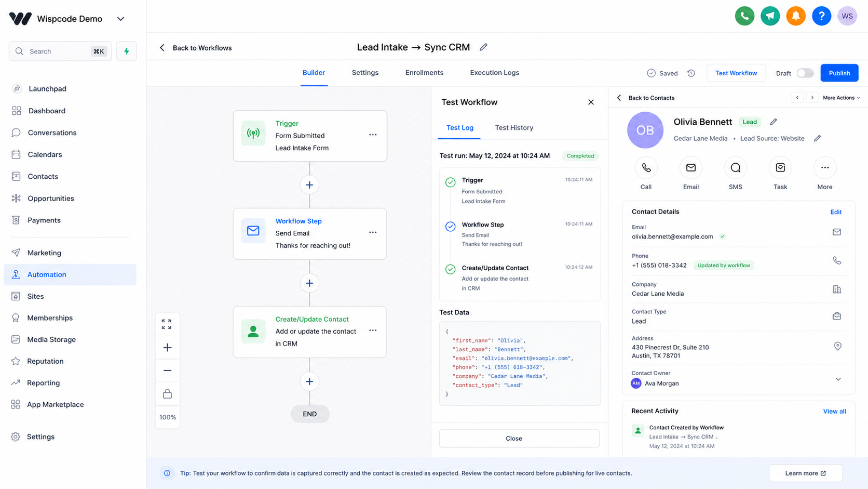The height and width of the screenshot is (489, 868).
Task: Open the Execution Logs tab
Action: pos(494,73)
